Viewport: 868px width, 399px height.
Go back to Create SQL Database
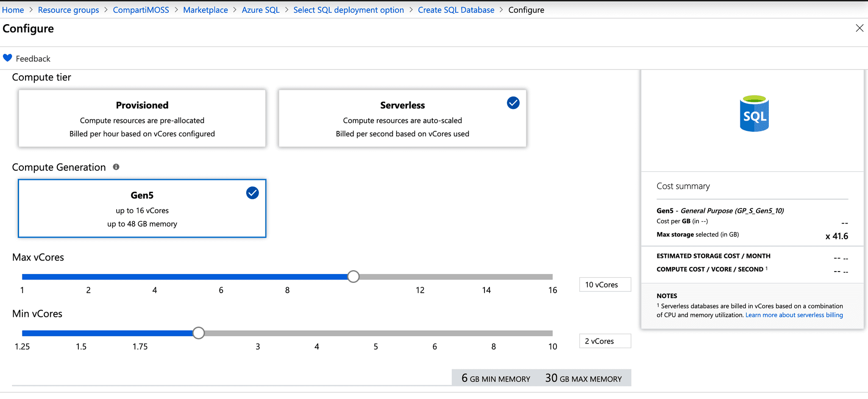pos(456,9)
